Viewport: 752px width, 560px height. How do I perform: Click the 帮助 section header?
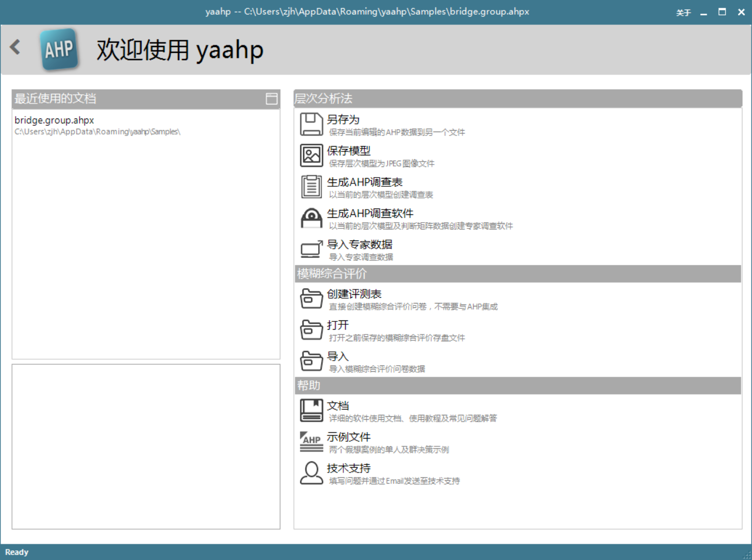pyautogui.click(x=518, y=385)
